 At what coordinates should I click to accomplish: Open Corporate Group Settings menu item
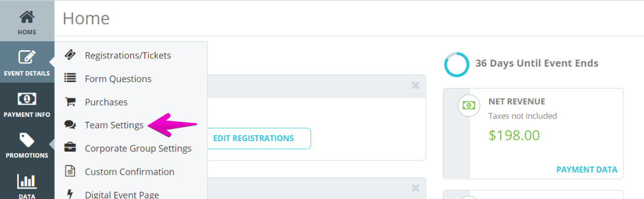click(138, 148)
